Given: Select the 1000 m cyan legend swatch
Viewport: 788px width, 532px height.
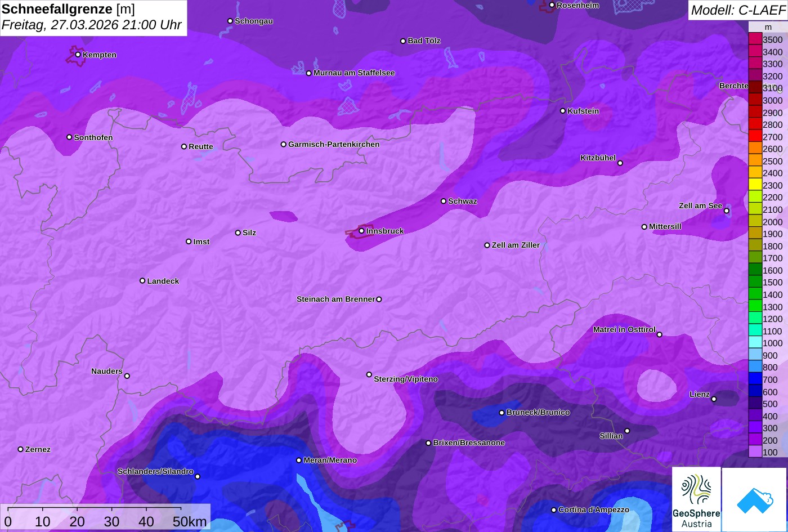Looking at the screenshot, I should click(755, 343).
